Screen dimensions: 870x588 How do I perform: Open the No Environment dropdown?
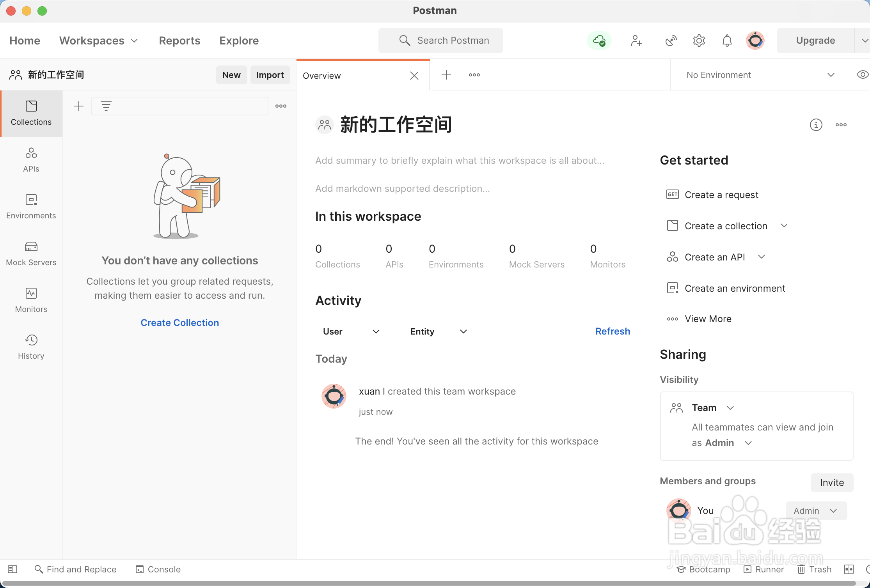point(759,75)
